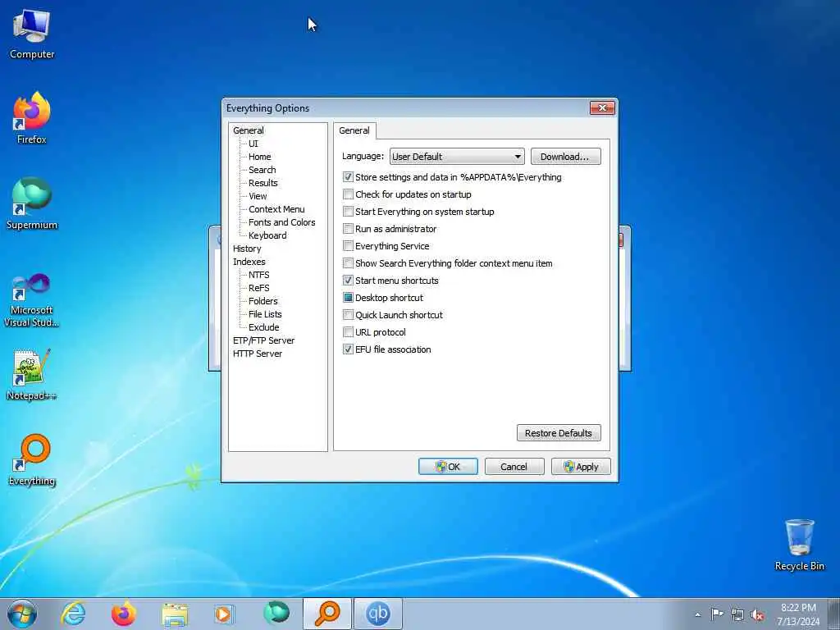Select the Notepad++ desktop shortcut

pos(32,374)
